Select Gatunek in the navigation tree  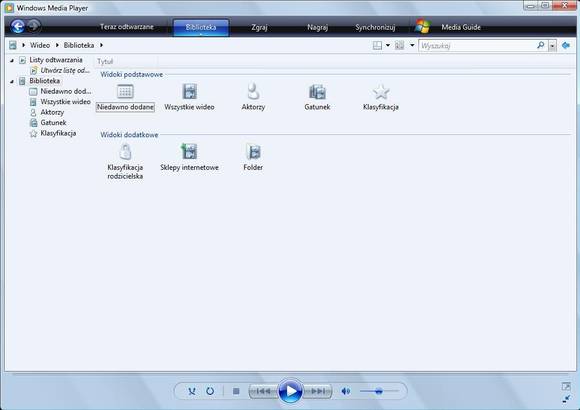pos(53,122)
